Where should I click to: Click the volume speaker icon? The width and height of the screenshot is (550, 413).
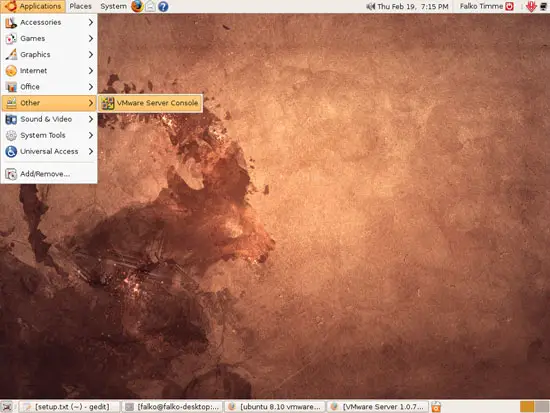click(x=370, y=6)
